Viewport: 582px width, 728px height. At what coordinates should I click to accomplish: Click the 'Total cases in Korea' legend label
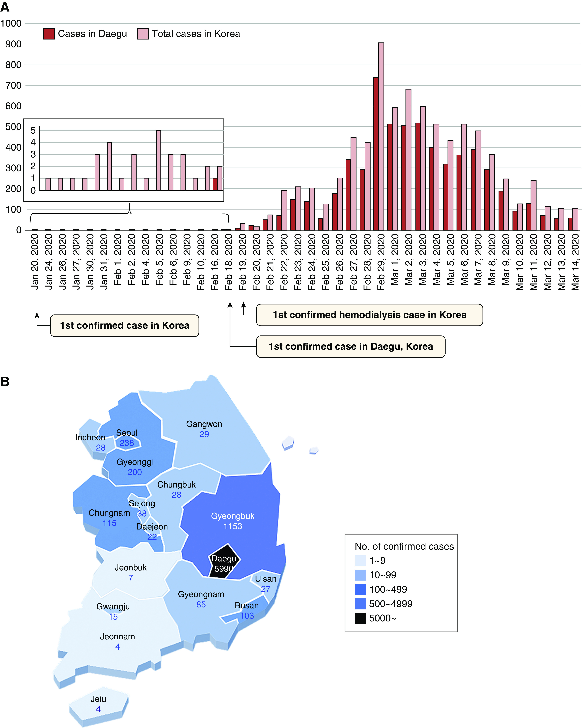[196, 34]
